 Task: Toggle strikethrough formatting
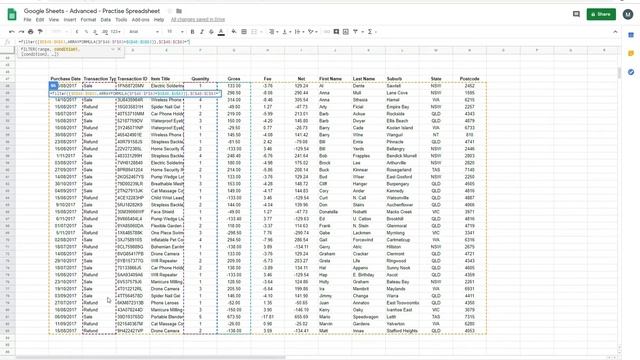click(211, 32)
